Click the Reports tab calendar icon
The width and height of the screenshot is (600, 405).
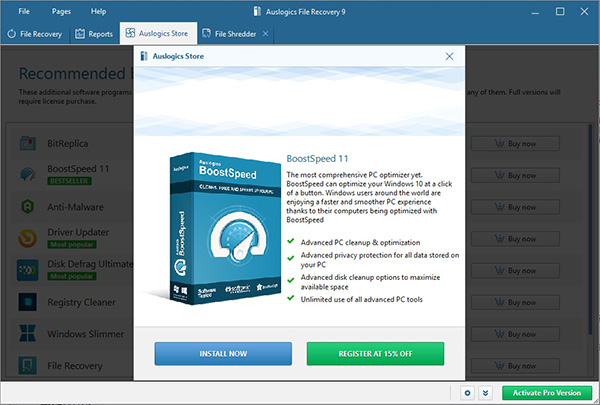point(80,34)
